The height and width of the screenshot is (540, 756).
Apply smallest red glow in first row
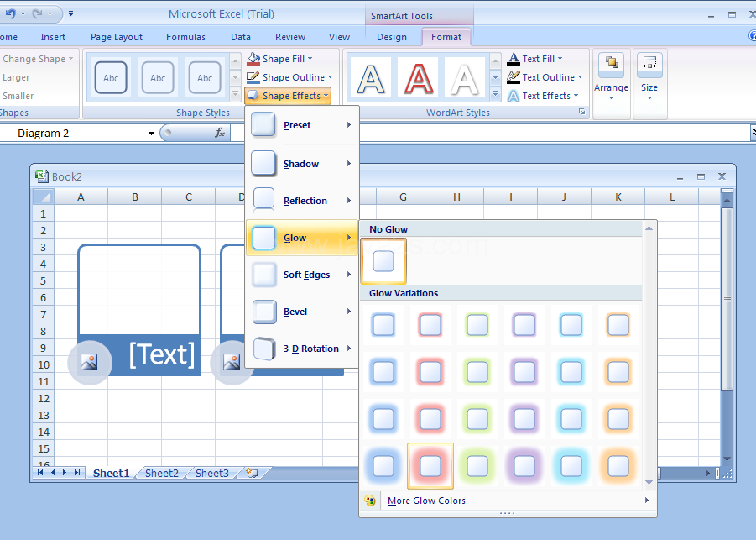click(430, 325)
